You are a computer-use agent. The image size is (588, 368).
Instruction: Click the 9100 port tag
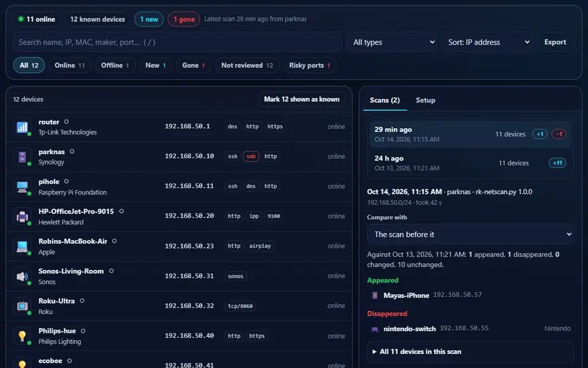click(x=274, y=217)
